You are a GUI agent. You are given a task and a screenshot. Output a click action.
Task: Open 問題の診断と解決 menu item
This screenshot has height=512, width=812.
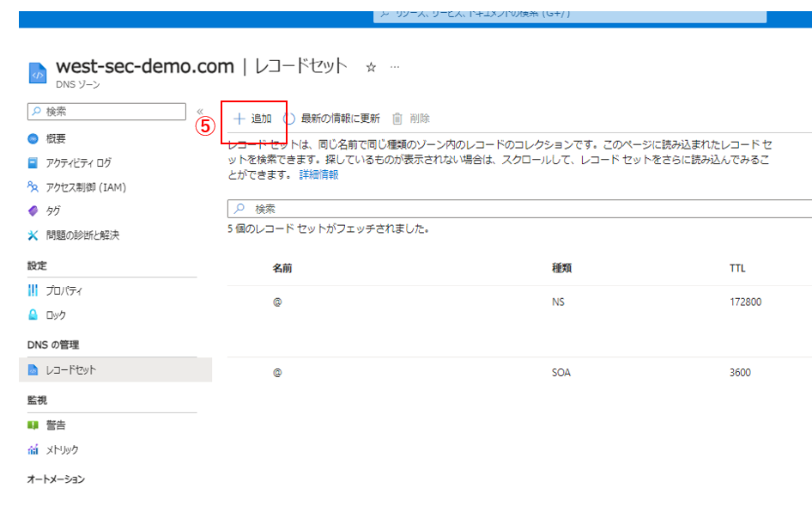click(82, 235)
